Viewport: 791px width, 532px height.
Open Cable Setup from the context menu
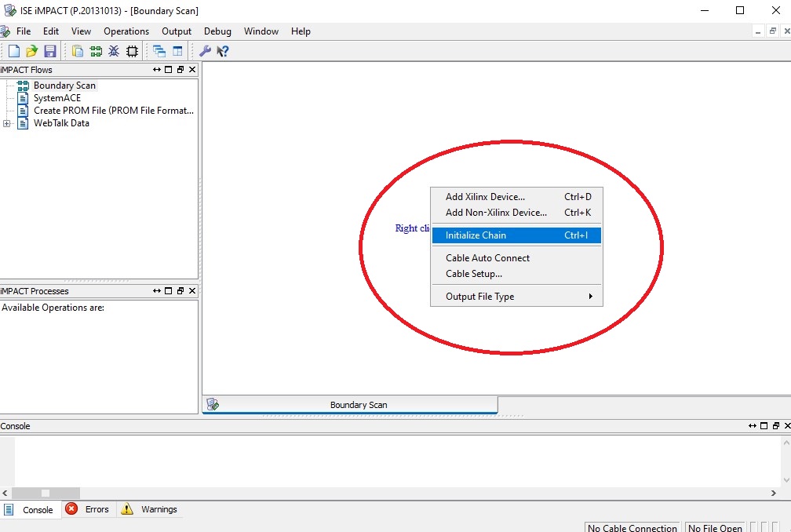click(x=516, y=274)
